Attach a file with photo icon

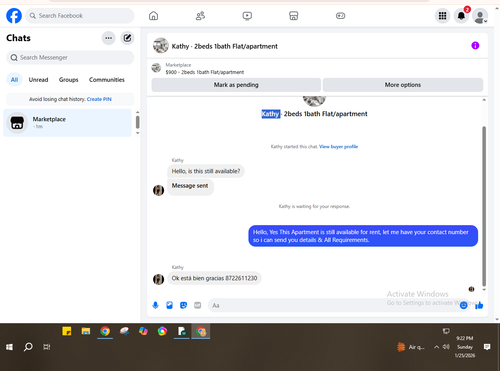[x=169, y=305]
